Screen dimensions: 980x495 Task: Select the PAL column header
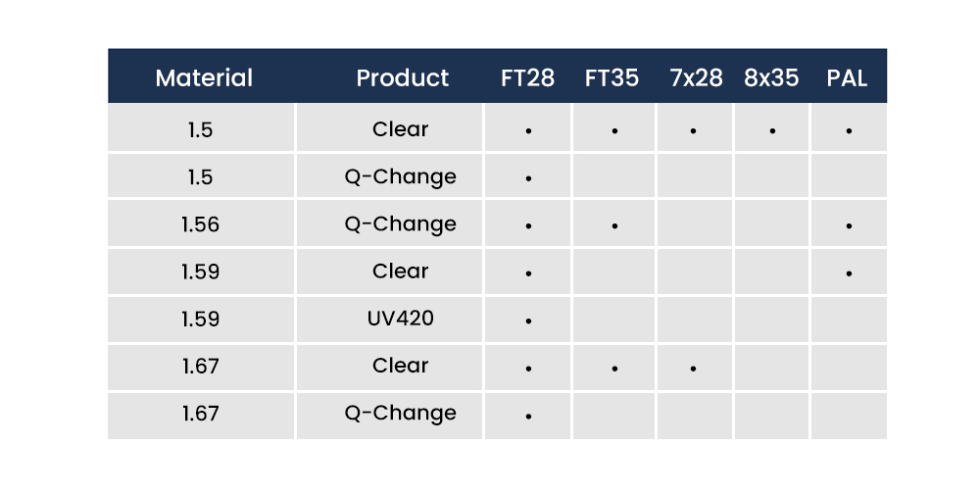847,77
